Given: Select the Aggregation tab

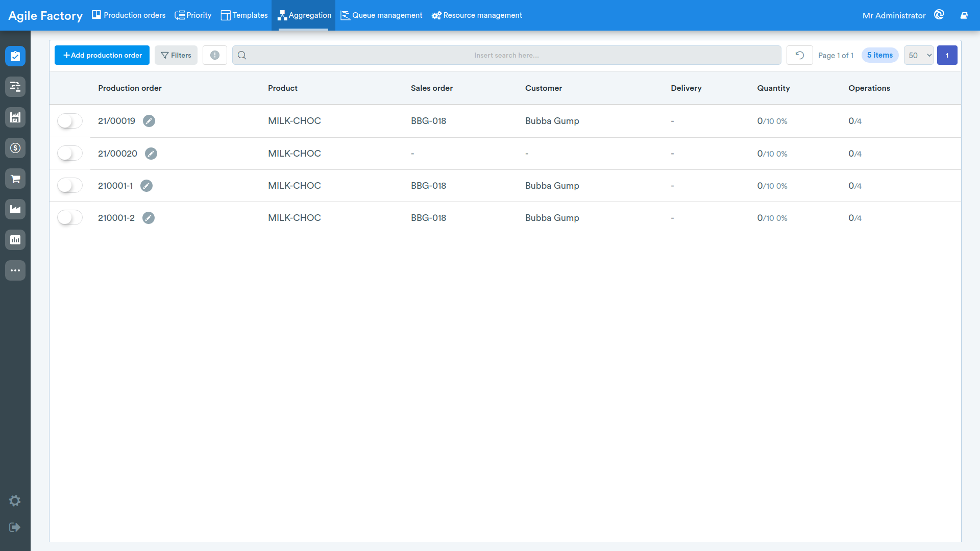Looking at the screenshot, I should pyautogui.click(x=304, y=15).
